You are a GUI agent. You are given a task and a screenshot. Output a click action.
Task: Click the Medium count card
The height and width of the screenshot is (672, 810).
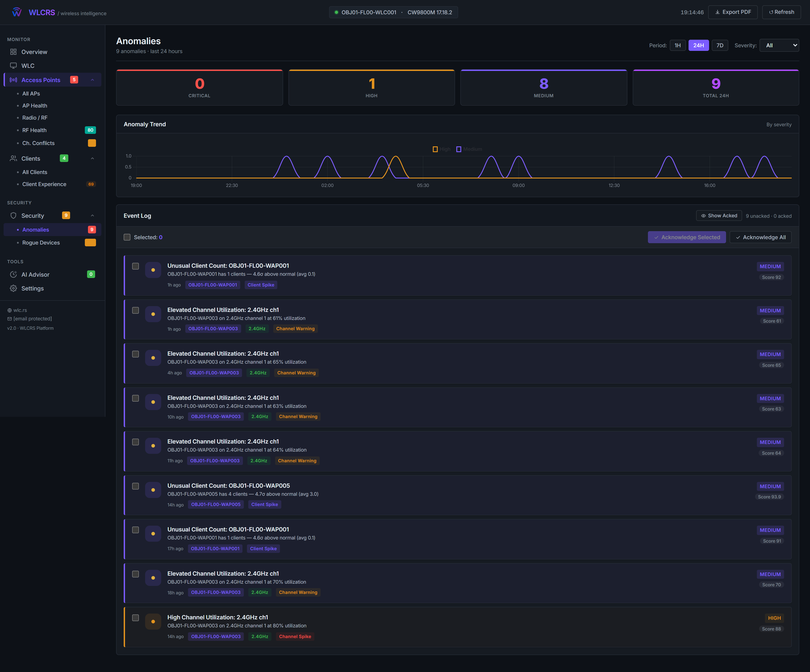(544, 87)
